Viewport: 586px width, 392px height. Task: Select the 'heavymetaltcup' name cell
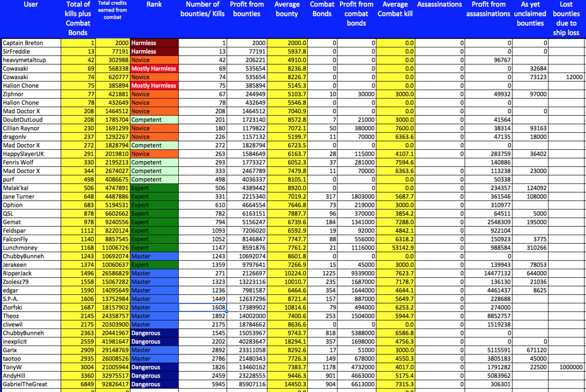pyautogui.click(x=31, y=60)
